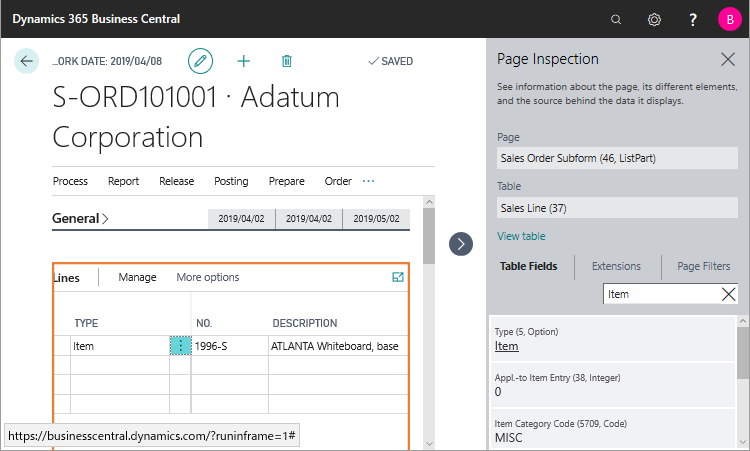Open the settings gear menu
This screenshot has height=451, width=750.
(654, 20)
